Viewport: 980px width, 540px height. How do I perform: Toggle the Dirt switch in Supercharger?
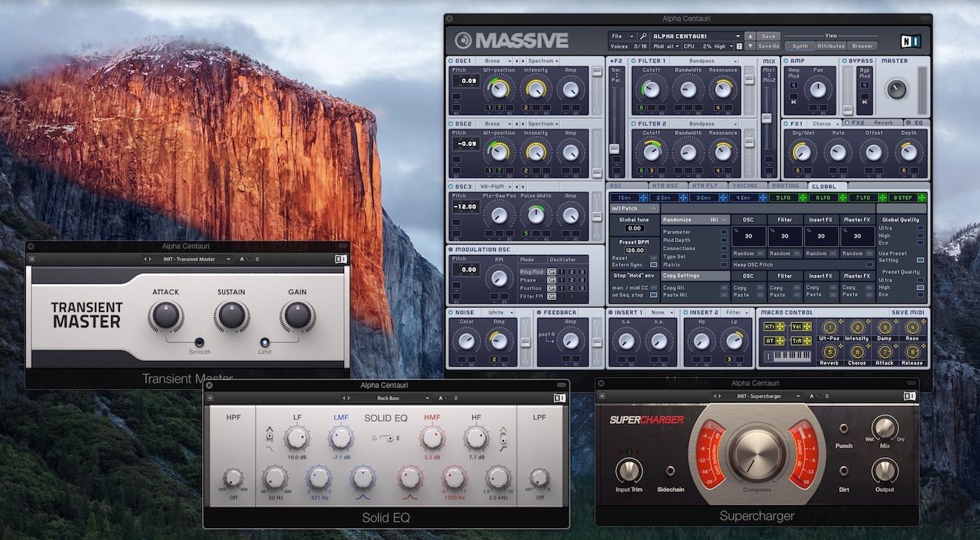click(844, 470)
